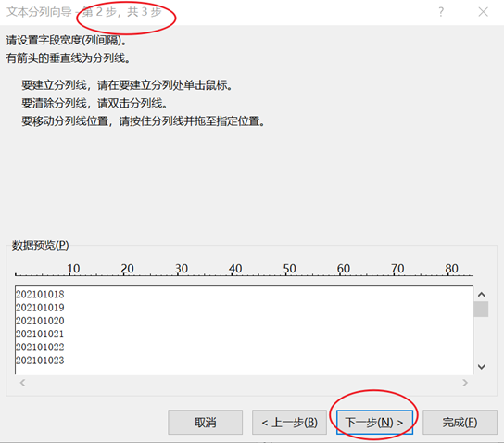Open help via question mark icon
Screen dimensions: 504x443
tap(441, 12)
